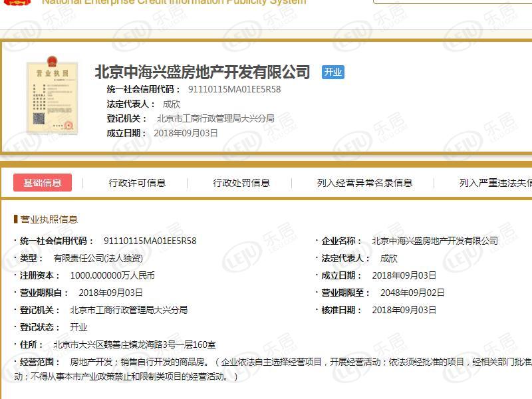Click header legal representative name 成欣

click(172, 104)
